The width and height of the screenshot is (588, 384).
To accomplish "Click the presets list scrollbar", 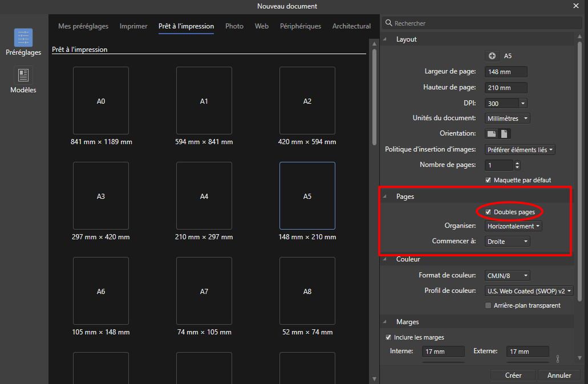I will [374, 97].
